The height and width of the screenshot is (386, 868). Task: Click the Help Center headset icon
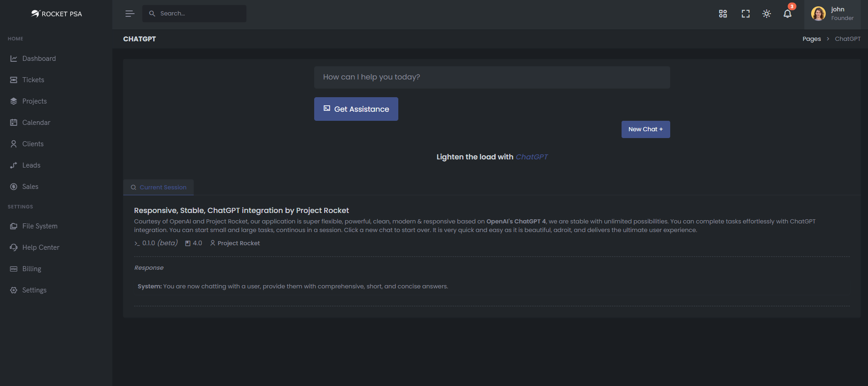[14, 247]
